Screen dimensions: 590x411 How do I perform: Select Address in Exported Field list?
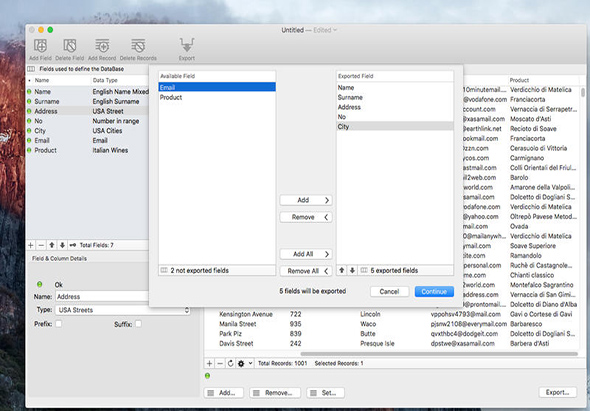tap(395, 107)
